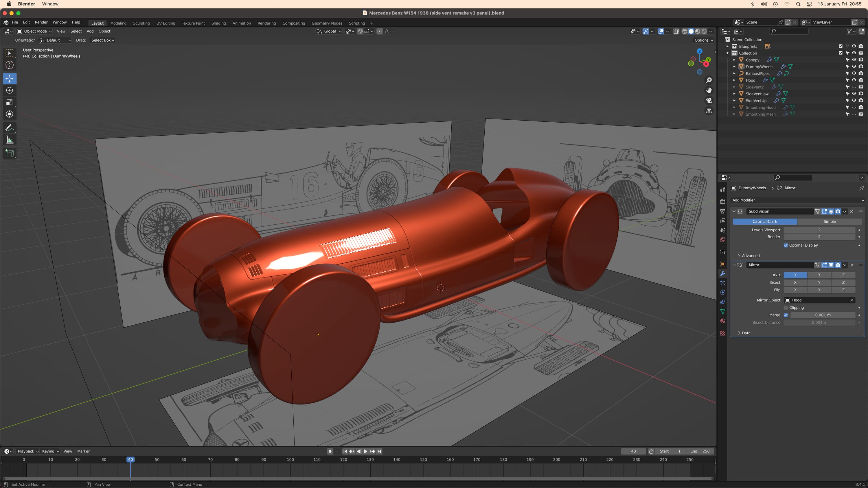Screen dimensions: 868x488
Task: Switch to the Shading workspace tab
Action: click(x=218, y=23)
